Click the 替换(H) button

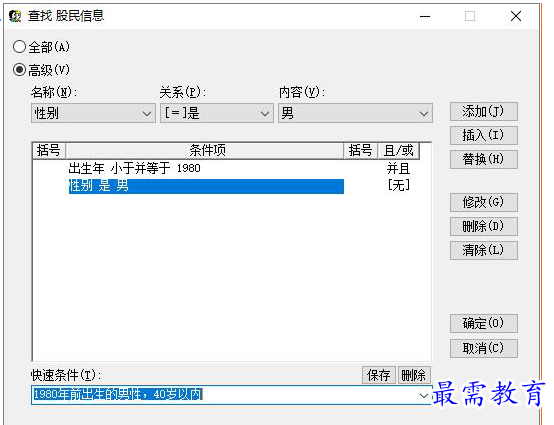(484, 159)
